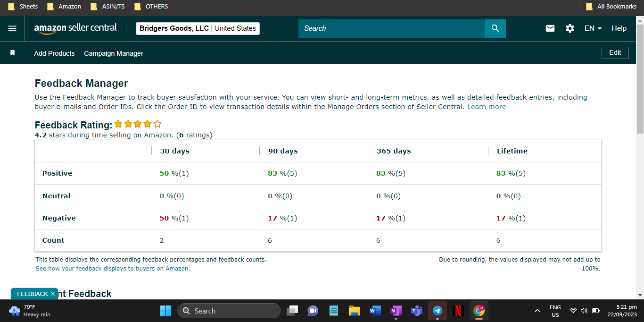
Task: Click the Amazon Seller Central logo
Action: coord(75,28)
